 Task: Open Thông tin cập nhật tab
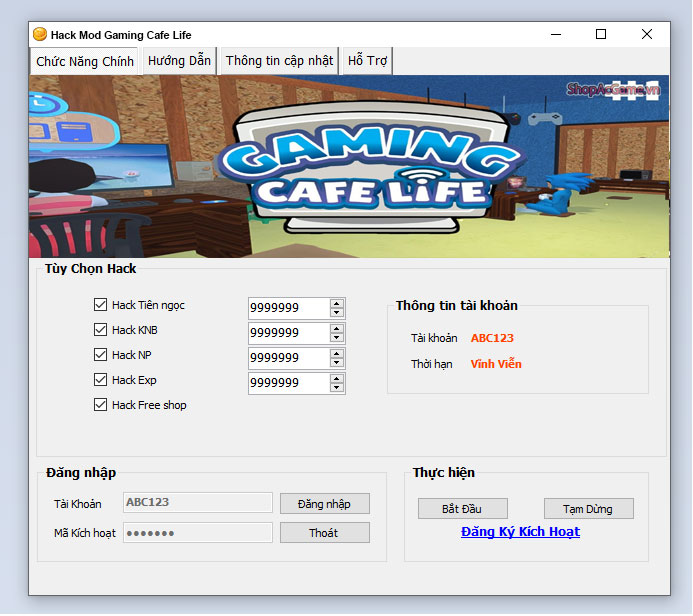[279, 61]
